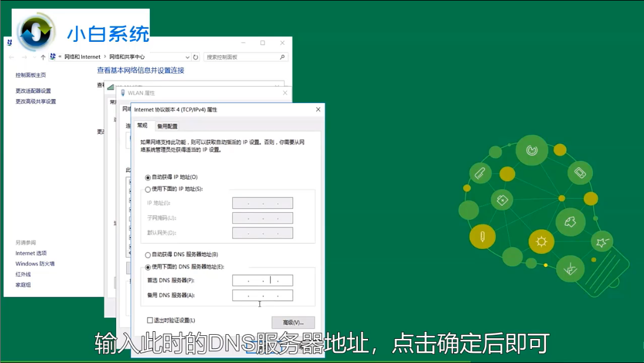Open 更改高级共享设置 link
This screenshot has width=644, height=363.
coord(36,101)
